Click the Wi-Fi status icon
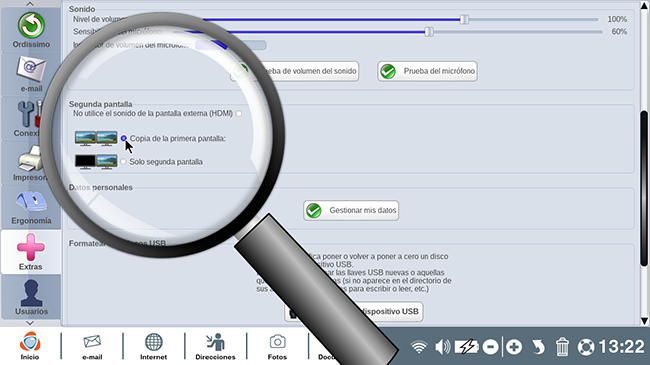 point(419,346)
